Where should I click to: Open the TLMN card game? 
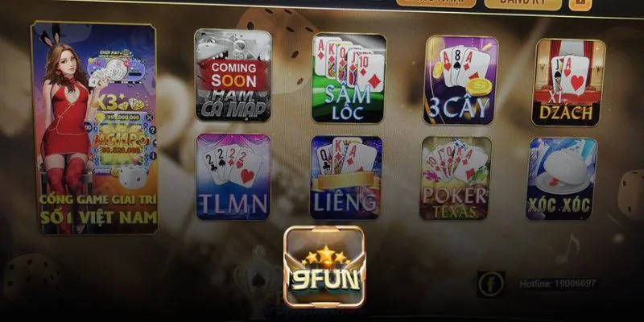[x=233, y=176]
